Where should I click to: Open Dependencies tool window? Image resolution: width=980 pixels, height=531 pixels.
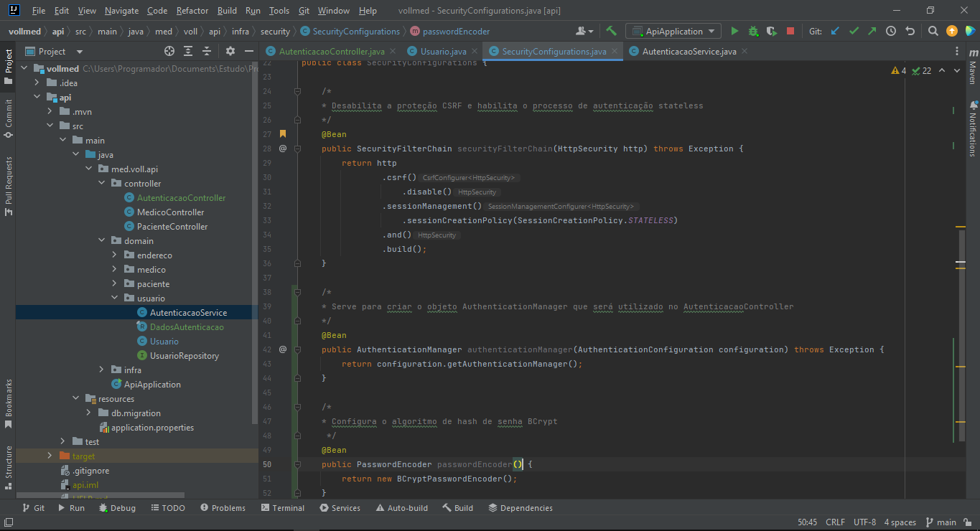521,508
